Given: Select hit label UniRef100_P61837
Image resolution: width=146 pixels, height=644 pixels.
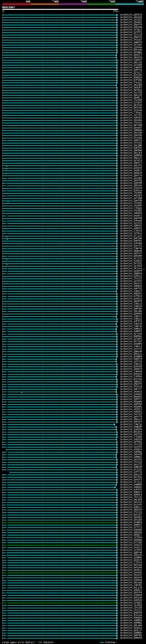Looking at the screenshot, I should point(131,575).
